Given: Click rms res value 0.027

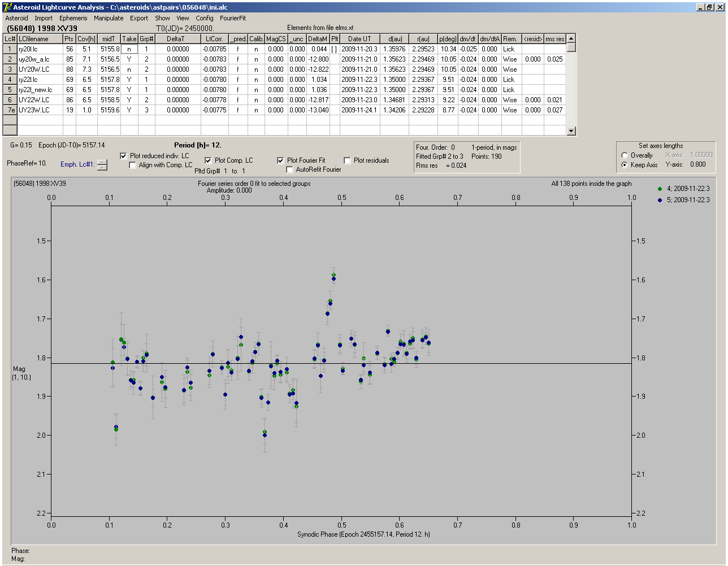Looking at the screenshot, I should pos(554,110).
